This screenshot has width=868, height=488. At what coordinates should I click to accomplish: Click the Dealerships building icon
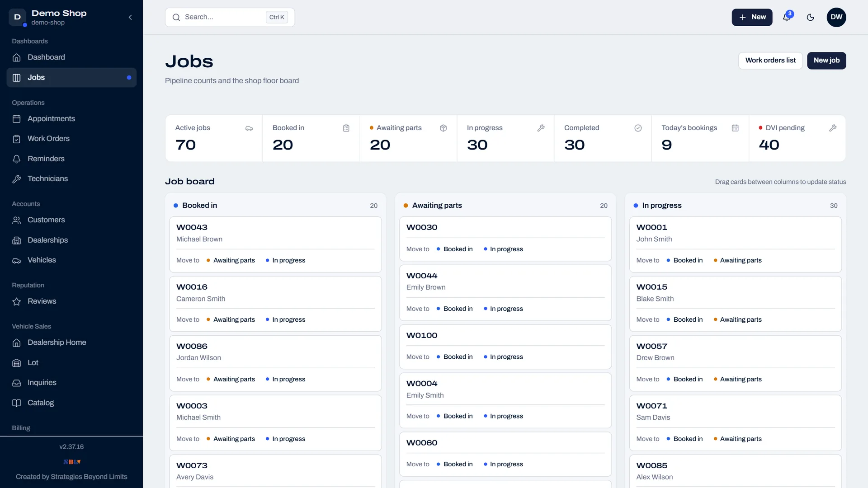pyautogui.click(x=17, y=240)
